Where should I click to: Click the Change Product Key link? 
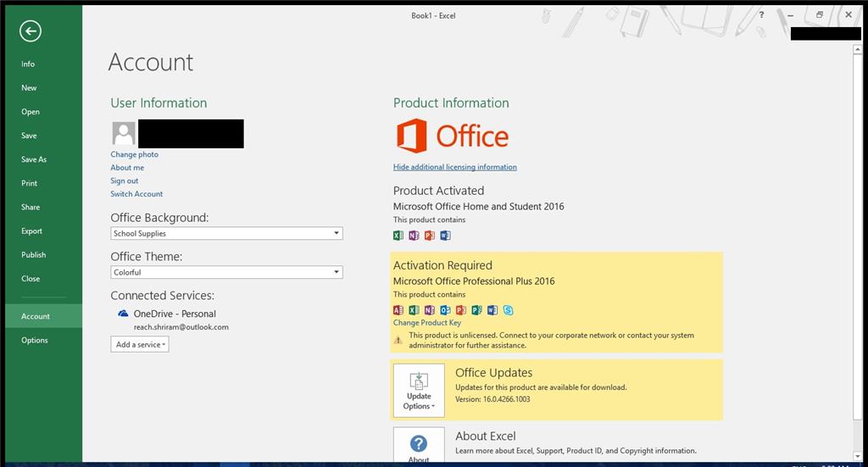pos(427,323)
